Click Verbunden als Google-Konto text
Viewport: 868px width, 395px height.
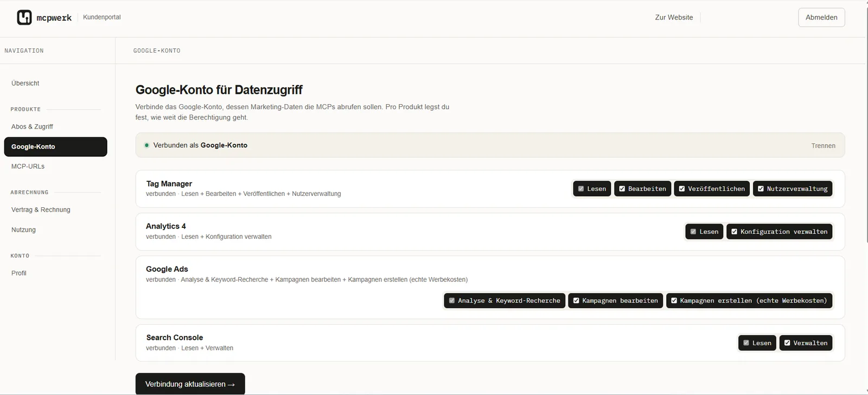click(x=200, y=145)
